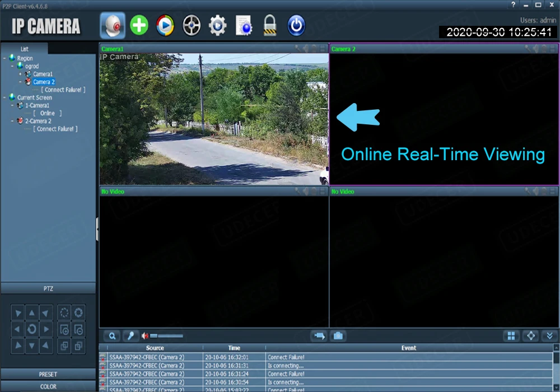Screen dimensions: 560x392
Task: Open the PRESET panel tab
Action: pos(48,374)
